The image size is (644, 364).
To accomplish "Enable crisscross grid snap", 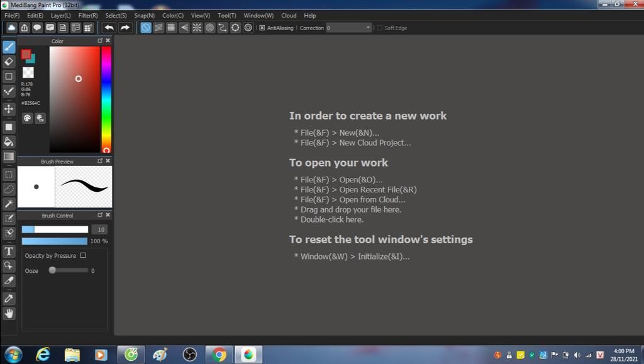I will pos(171,28).
